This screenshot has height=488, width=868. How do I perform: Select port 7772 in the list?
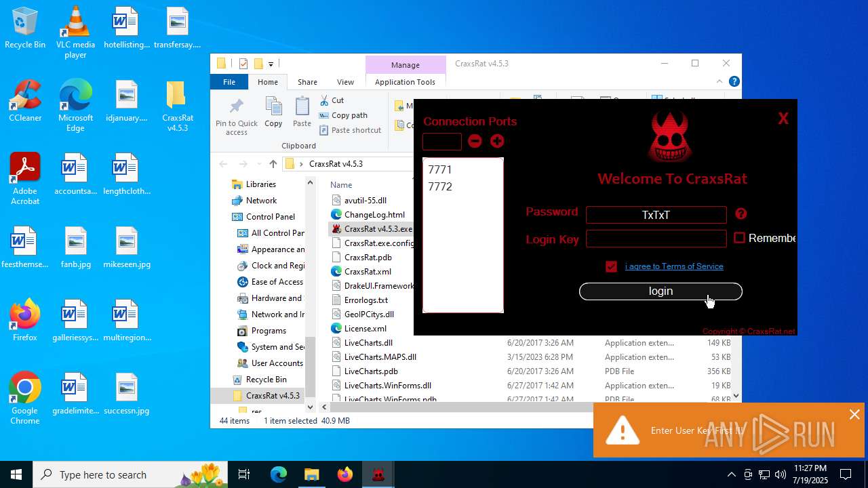tap(439, 186)
